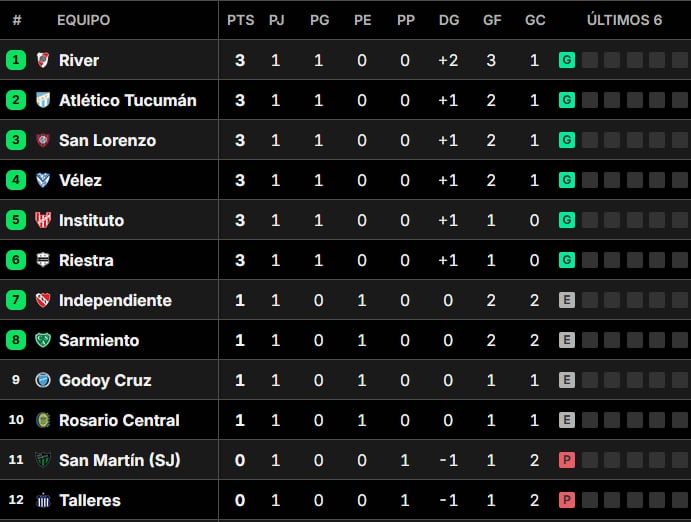Click the Godoy Cruz crest icon
This screenshot has width=691, height=522.
(43, 380)
